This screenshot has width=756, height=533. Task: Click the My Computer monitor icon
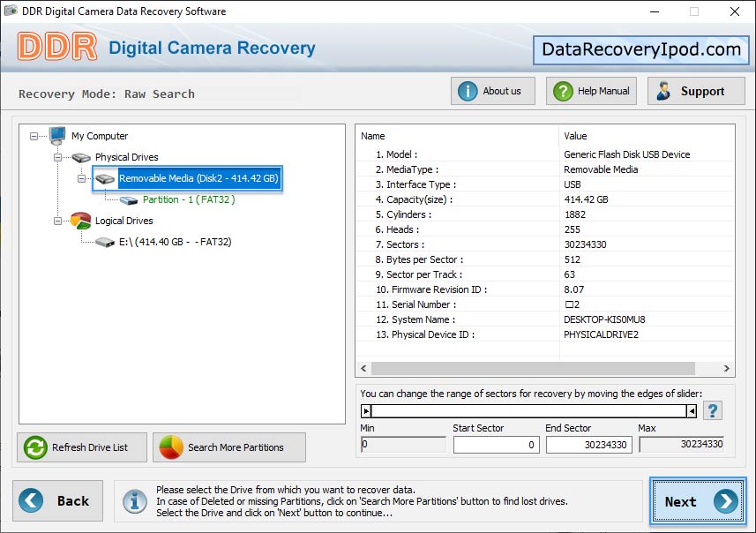point(57,136)
